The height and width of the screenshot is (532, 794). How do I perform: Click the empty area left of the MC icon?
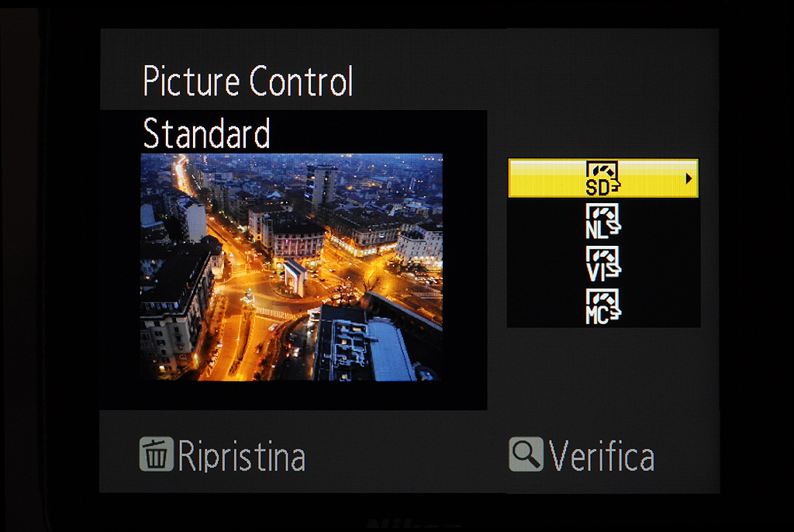(547, 306)
